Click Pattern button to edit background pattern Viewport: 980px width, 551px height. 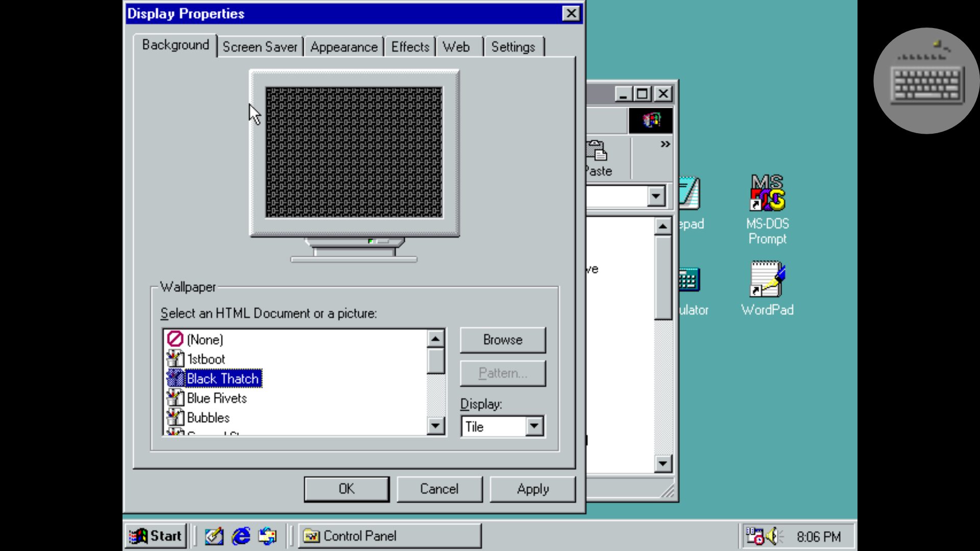(503, 373)
